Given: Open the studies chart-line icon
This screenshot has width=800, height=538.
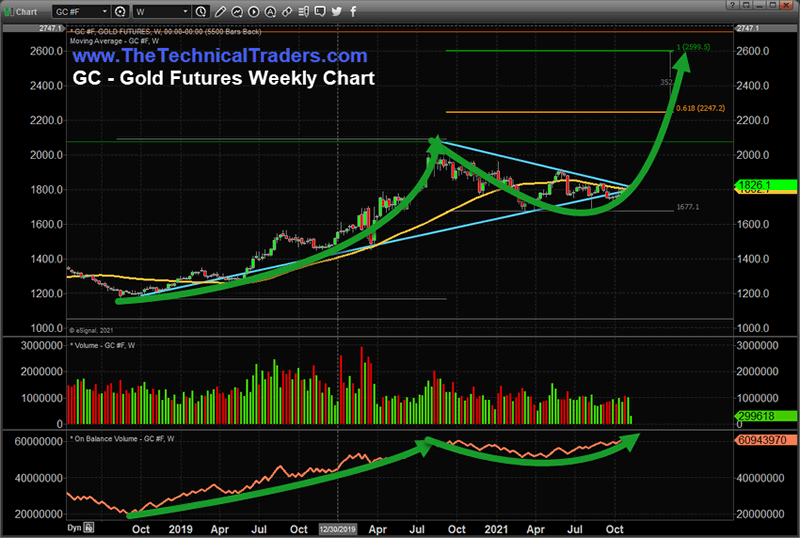Looking at the screenshot, I should [x=237, y=11].
